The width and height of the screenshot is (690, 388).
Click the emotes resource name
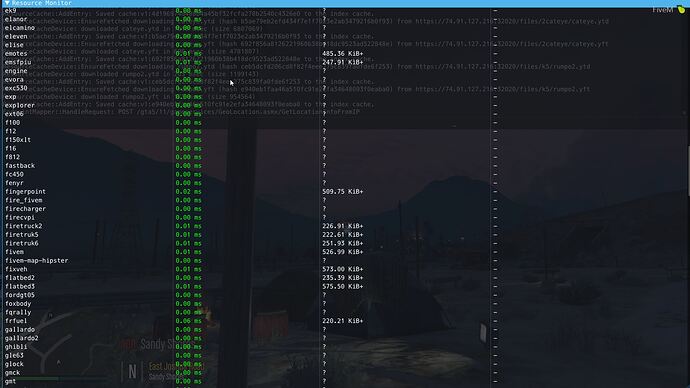coord(16,54)
